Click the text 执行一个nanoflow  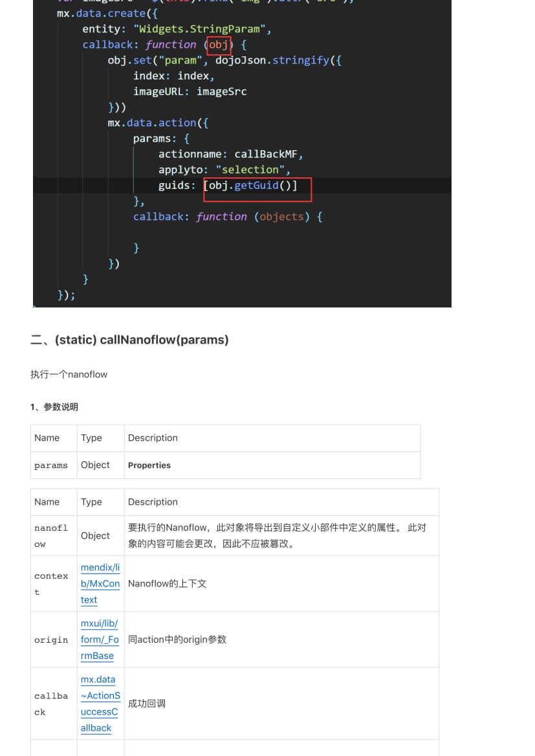69,375
